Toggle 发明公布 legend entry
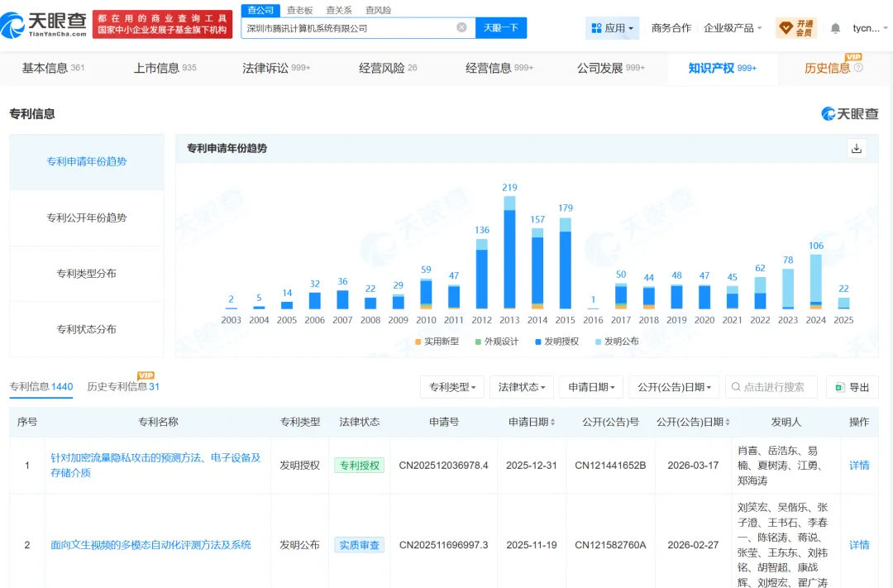The image size is (893, 588). pyautogui.click(x=617, y=342)
